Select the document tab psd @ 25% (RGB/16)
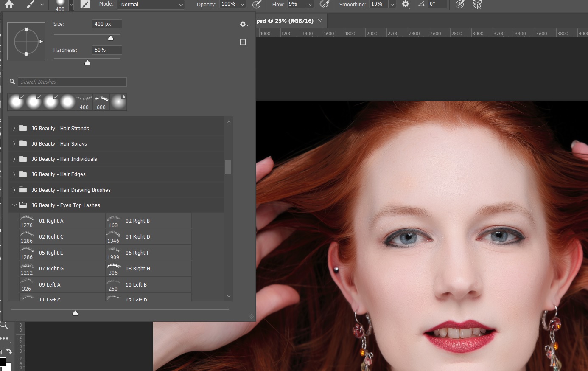Screen dimensions: 588x371 [x=285, y=21]
